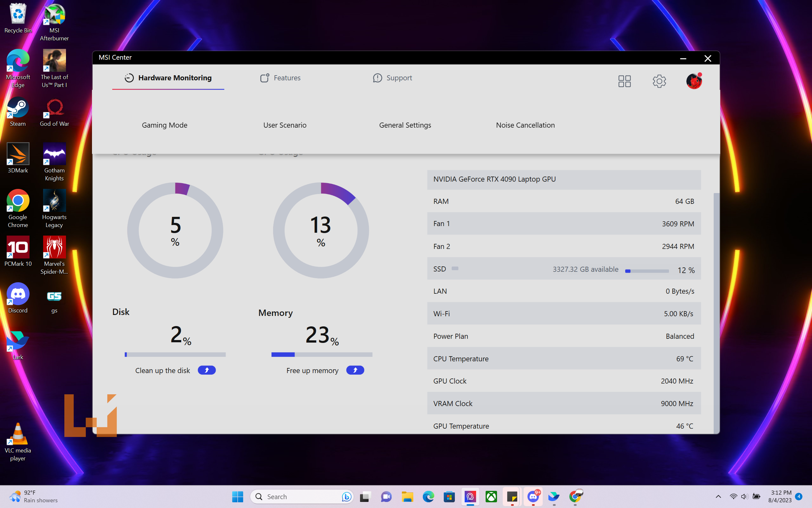812x508 pixels.
Task: Click the NVIDIA GeForce RTX 4090 row
Action: pos(564,179)
